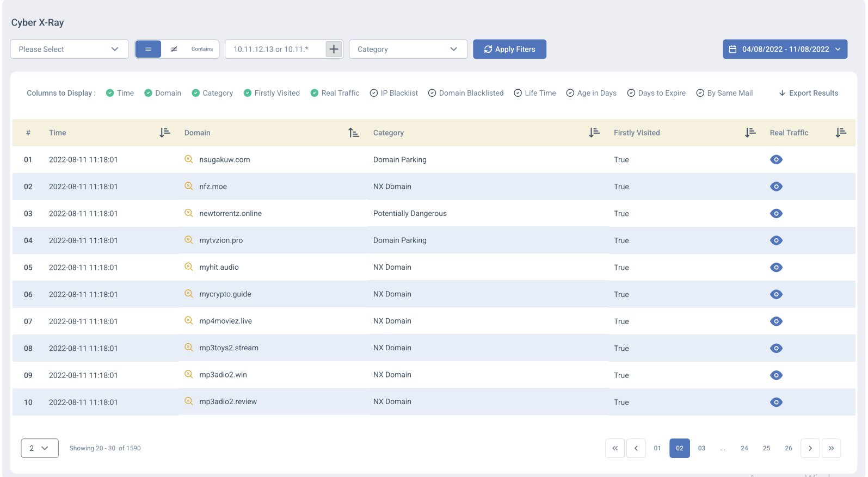The image size is (868, 477).
Task: Select current page 02
Action: pos(680,448)
